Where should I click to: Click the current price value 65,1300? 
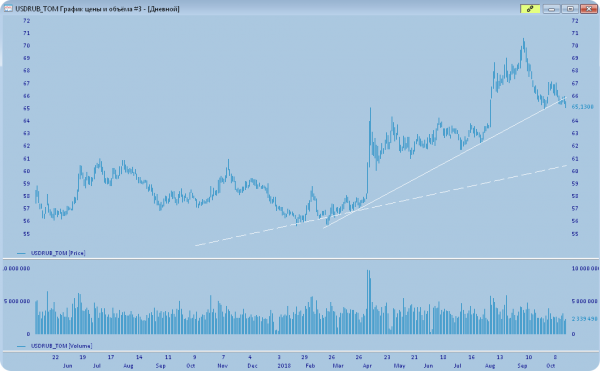pos(582,107)
